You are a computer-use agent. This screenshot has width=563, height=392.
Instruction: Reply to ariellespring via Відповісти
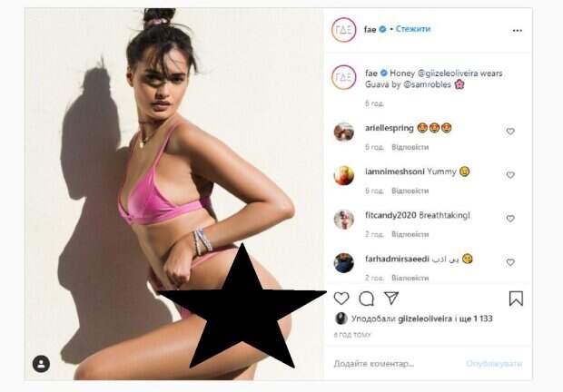[410, 147]
